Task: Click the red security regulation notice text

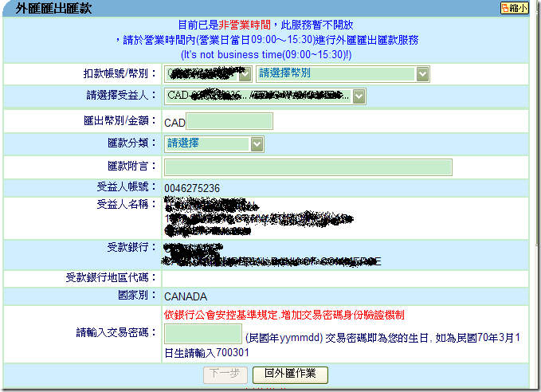Action: pos(284,315)
